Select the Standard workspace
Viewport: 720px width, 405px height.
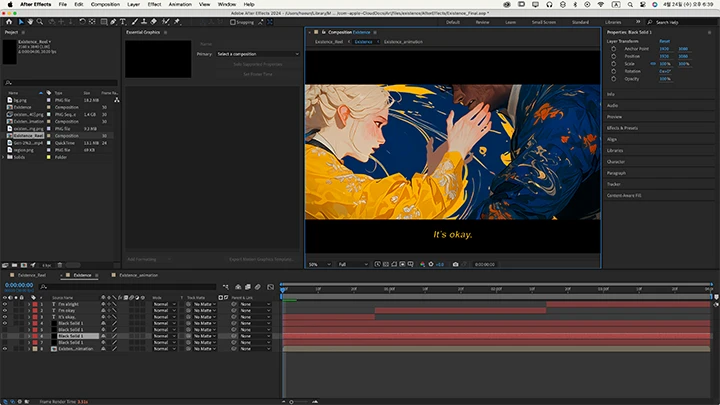pyautogui.click(x=580, y=22)
